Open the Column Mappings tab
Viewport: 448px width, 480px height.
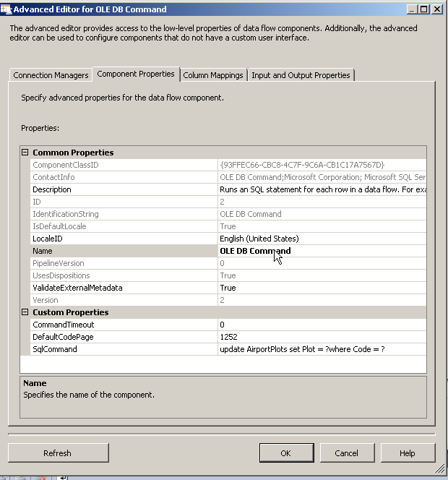point(213,75)
